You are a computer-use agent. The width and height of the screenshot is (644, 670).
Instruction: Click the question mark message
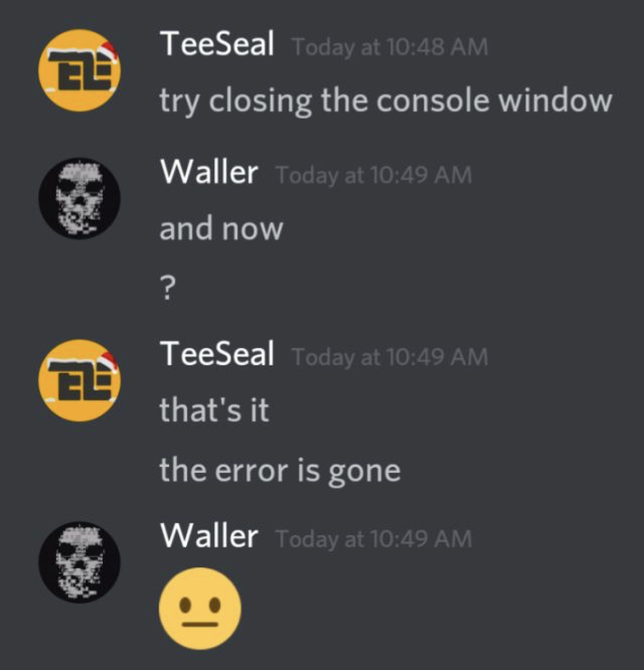click(168, 288)
